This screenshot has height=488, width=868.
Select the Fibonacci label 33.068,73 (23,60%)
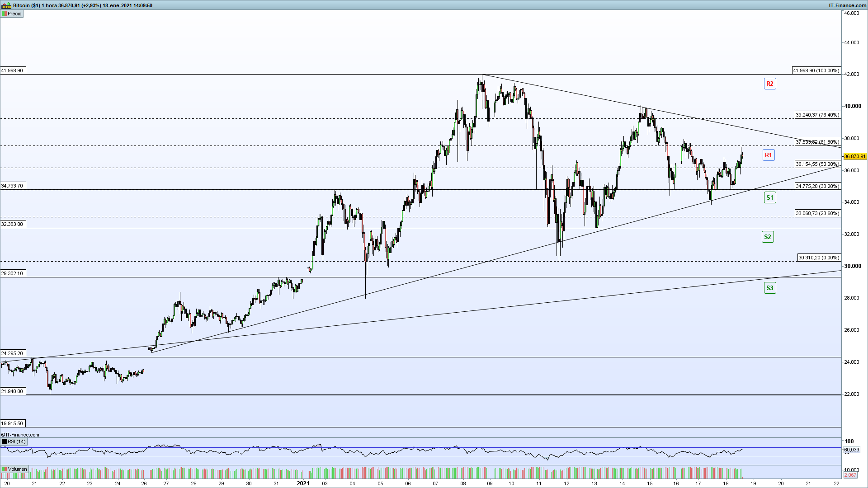(817, 213)
